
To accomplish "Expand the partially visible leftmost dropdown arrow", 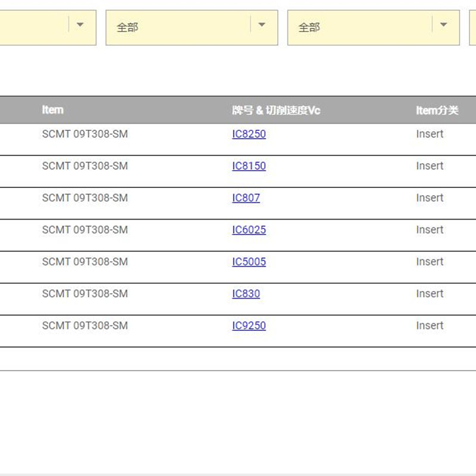I will coord(80,25).
